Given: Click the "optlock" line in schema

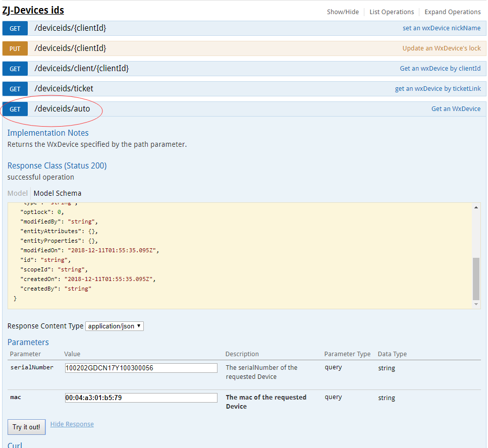Looking at the screenshot, I should (x=42, y=212).
